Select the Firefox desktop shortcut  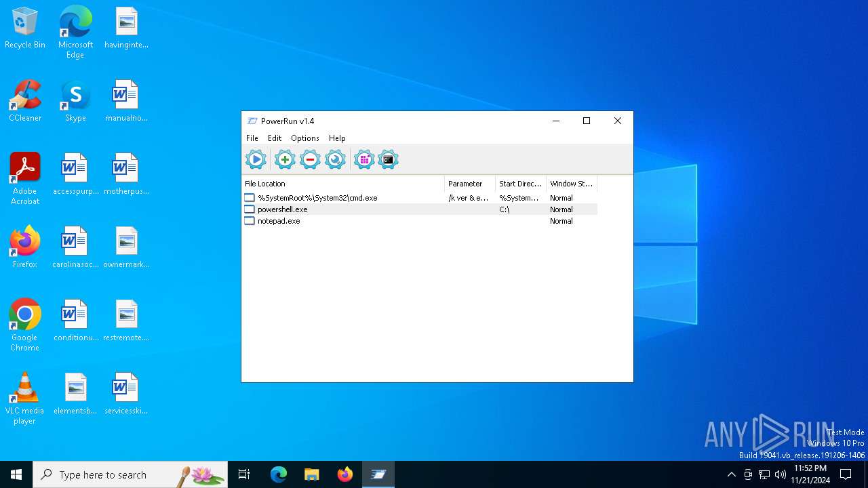pyautogui.click(x=25, y=248)
